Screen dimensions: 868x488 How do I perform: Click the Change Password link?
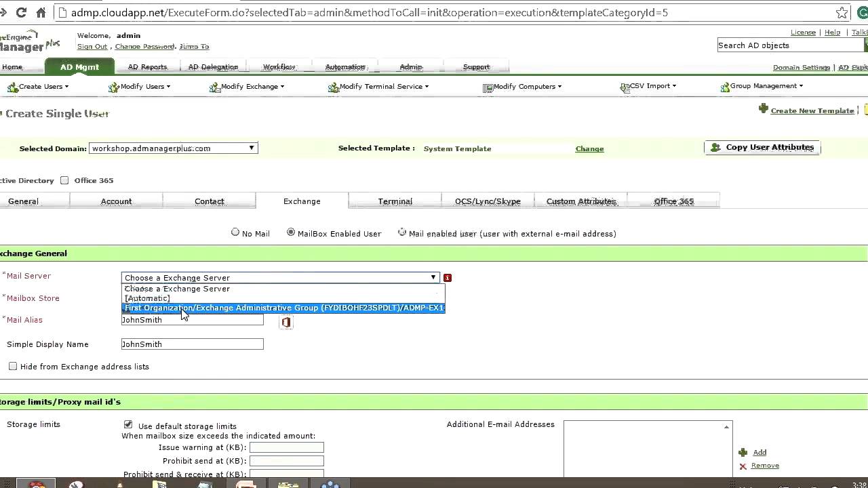(144, 47)
